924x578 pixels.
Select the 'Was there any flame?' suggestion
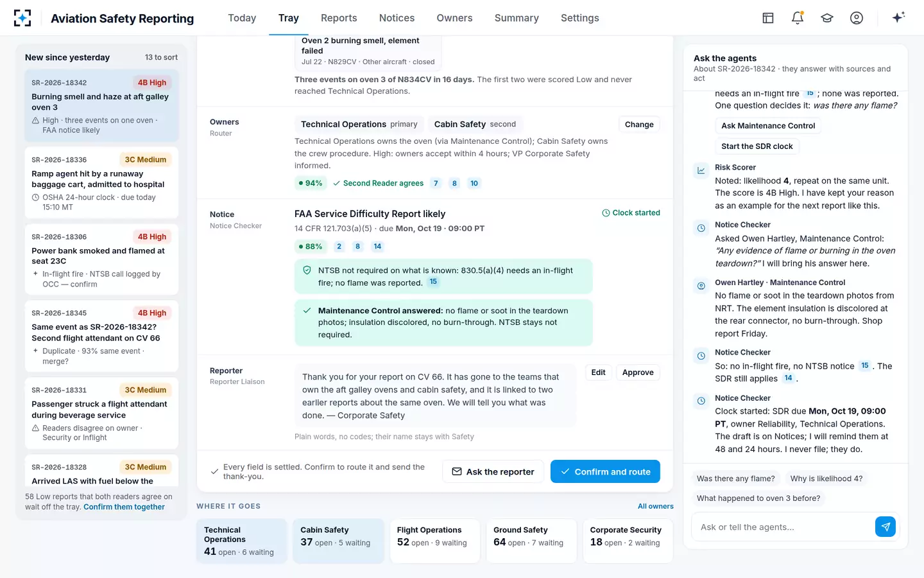click(736, 478)
